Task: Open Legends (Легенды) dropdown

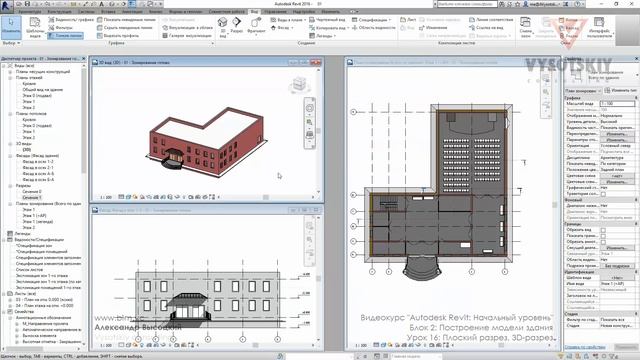Action: (x=323, y=36)
